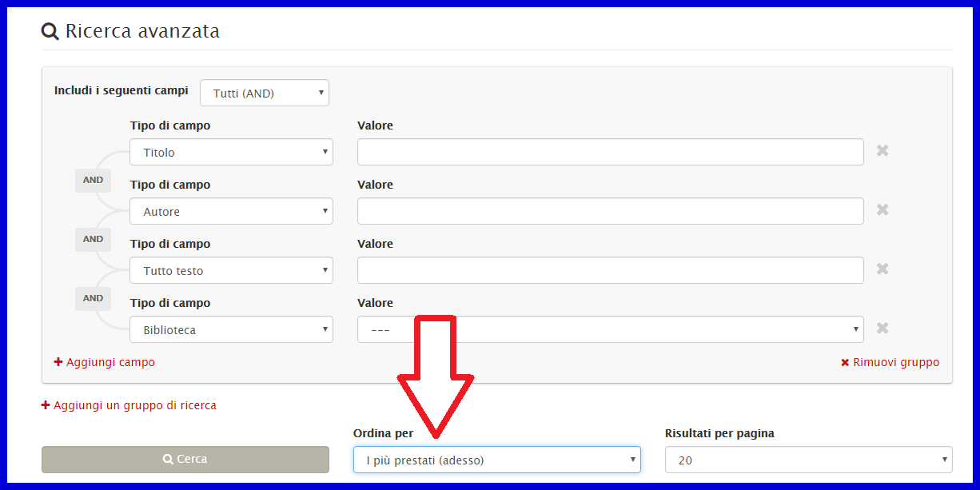This screenshot has height=490, width=980.
Task: Remove the Biblioteca field row
Action: (x=882, y=329)
